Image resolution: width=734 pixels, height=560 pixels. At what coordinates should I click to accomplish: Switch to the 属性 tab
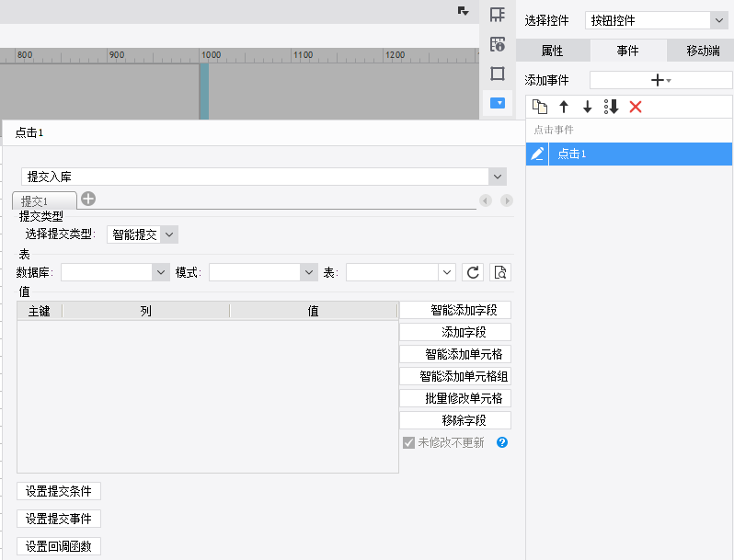tap(552, 51)
